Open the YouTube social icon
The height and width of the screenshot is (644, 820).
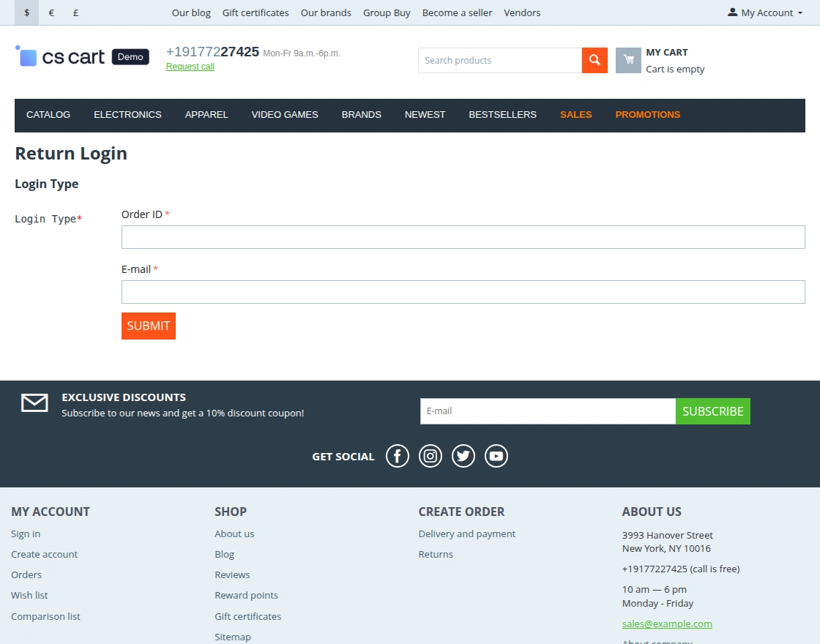(x=496, y=455)
